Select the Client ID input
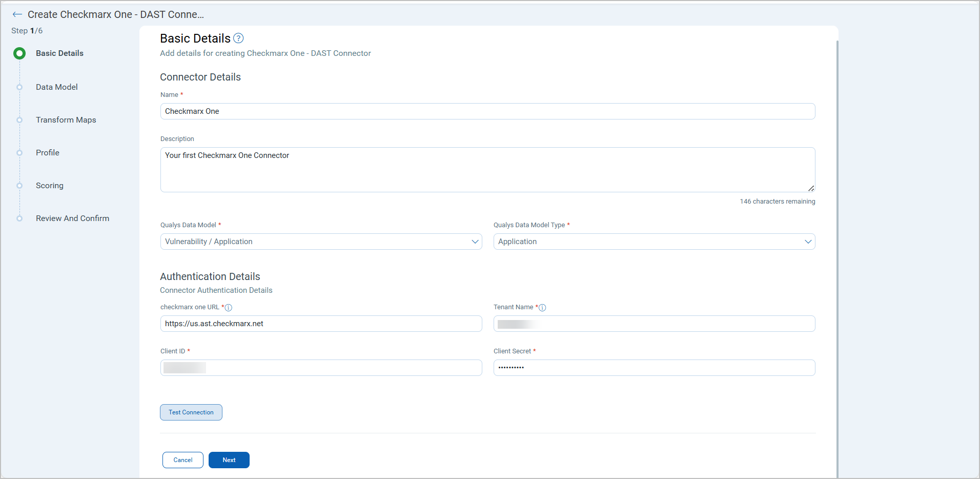 tap(321, 368)
